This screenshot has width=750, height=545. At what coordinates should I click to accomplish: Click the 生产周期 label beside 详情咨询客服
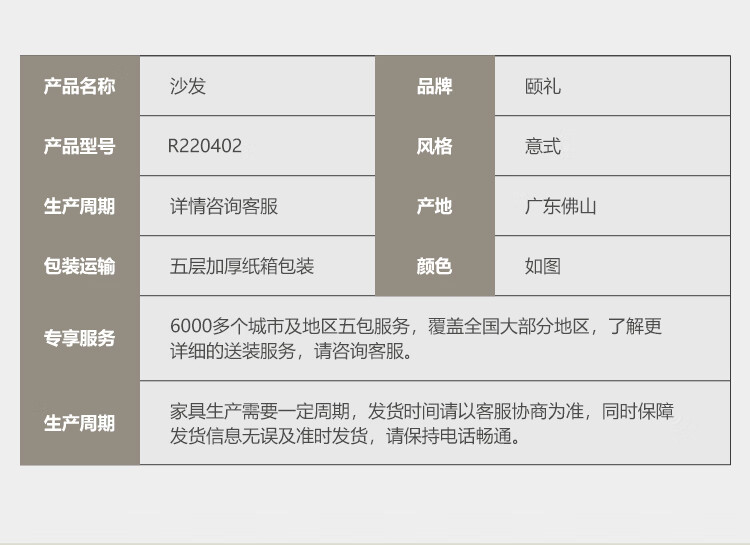pos(79,207)
